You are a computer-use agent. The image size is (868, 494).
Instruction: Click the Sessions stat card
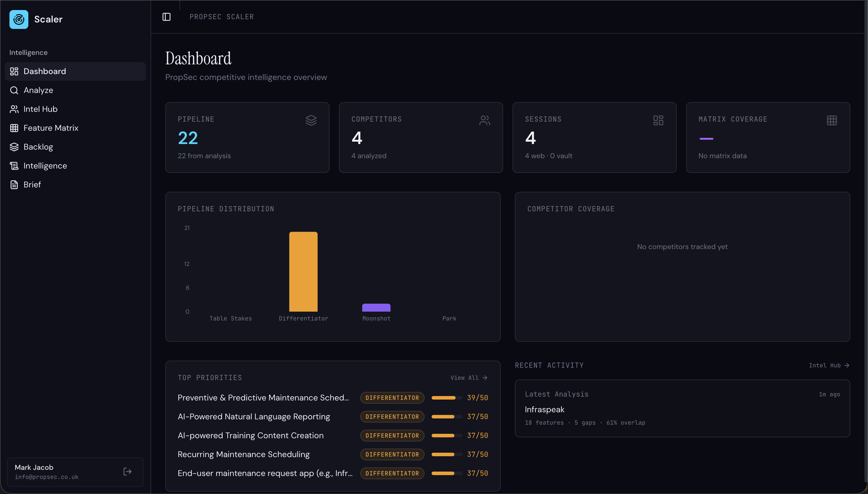[x=594, y=138]
